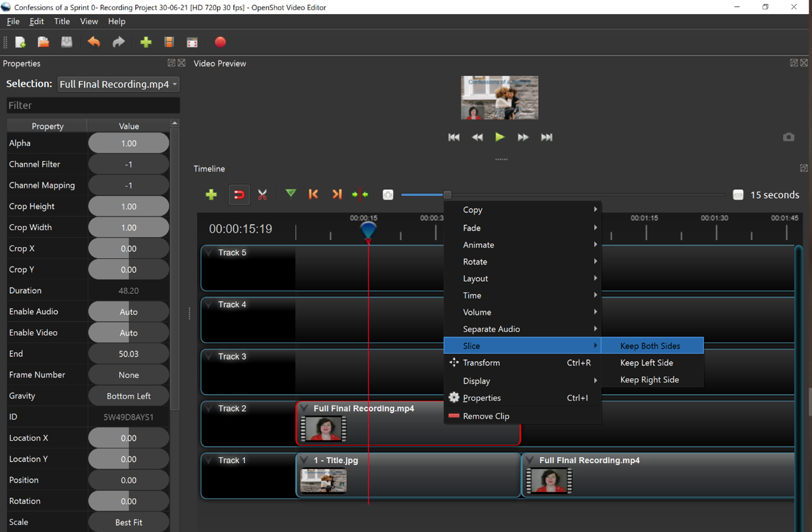Image resolution: width=812 pixels, height=532 pixels.
Task: Click the Center Timeline on Playhead icon
Action: pyautogui.click(x=360, y=194)
